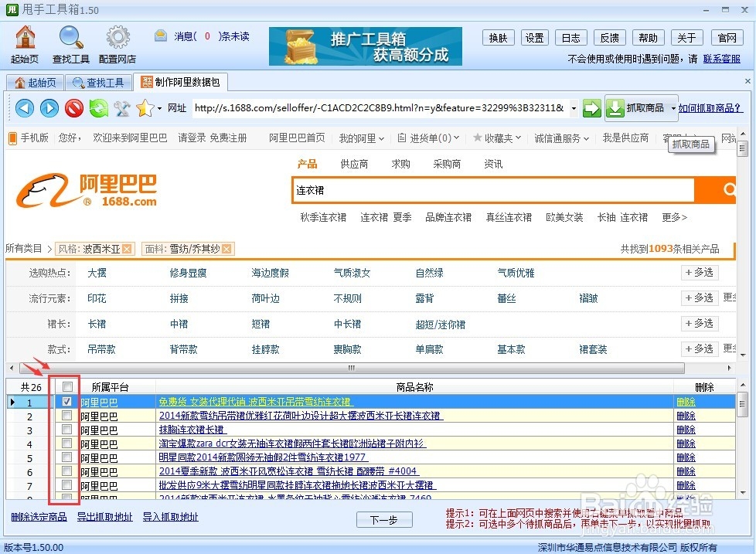Open the 联系客服 link
Image resolution: width=756 pixels, height=554 pixels.
(x=724, y=58)
